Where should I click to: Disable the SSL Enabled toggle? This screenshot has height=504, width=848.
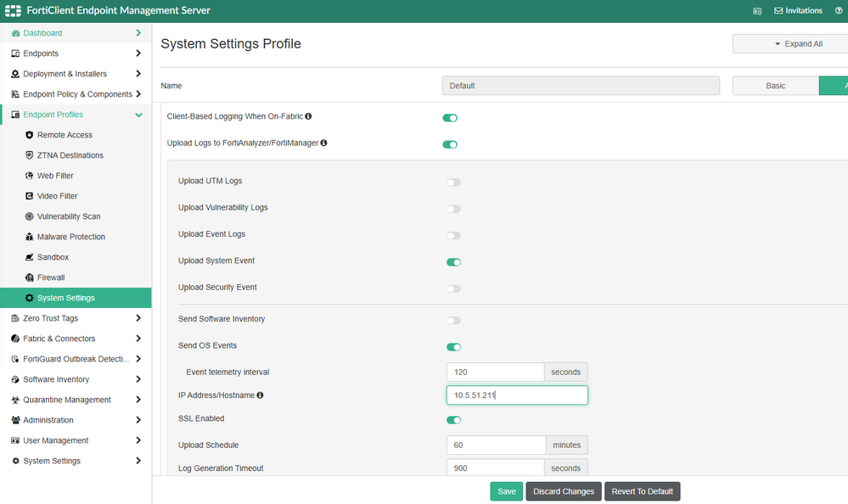tap(454, 420)
